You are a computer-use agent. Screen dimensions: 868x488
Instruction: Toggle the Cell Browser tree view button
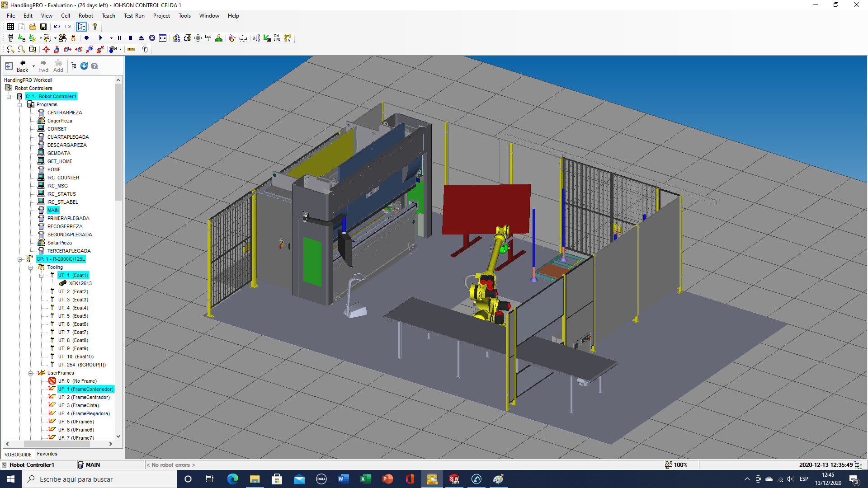81,27
